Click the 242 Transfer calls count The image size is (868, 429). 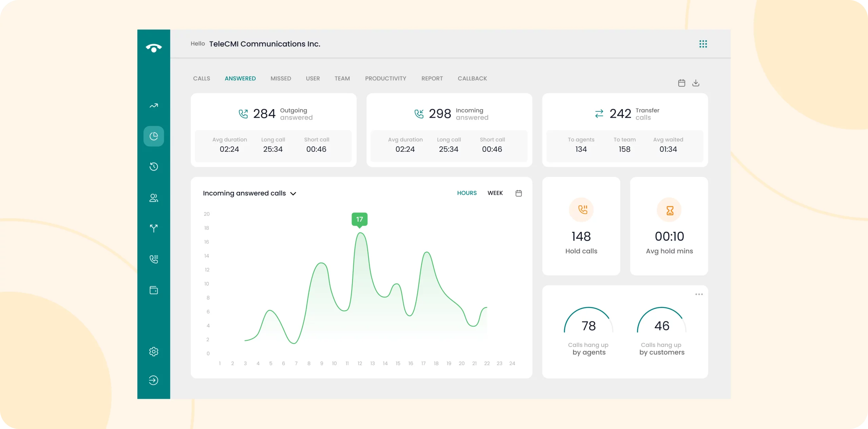click(620, 114)
